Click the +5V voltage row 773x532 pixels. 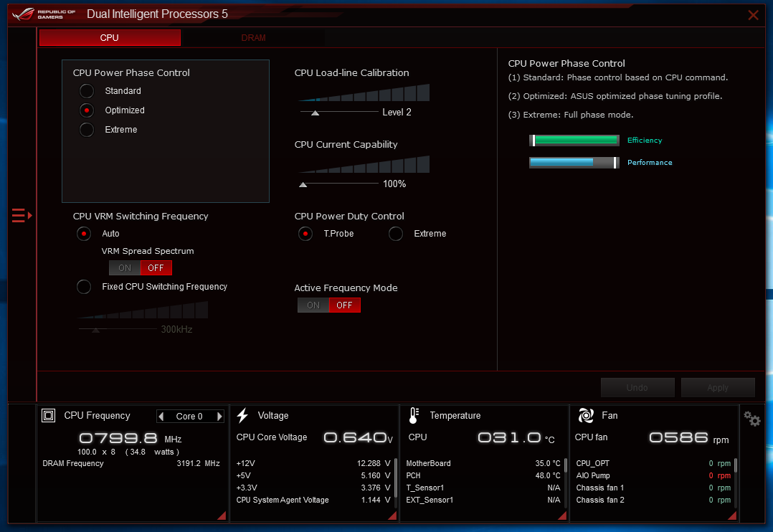point(313,476)
